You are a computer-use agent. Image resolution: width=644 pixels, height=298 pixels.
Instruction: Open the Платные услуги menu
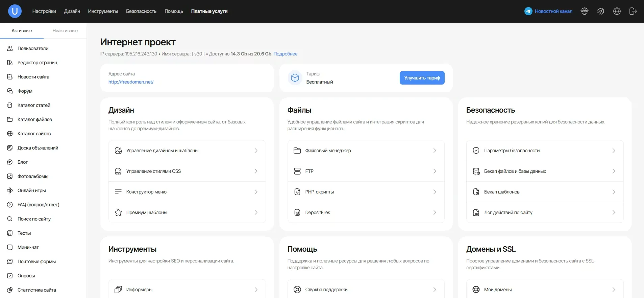209,11
